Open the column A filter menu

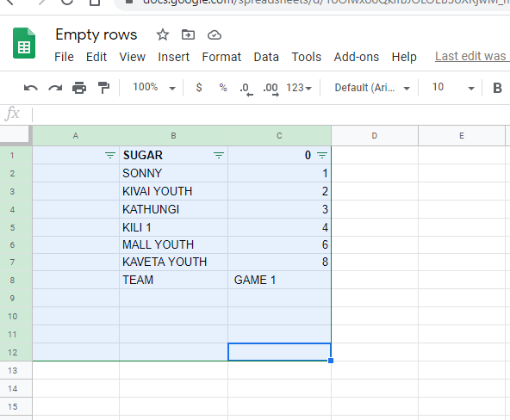click(x=110, y=156)
